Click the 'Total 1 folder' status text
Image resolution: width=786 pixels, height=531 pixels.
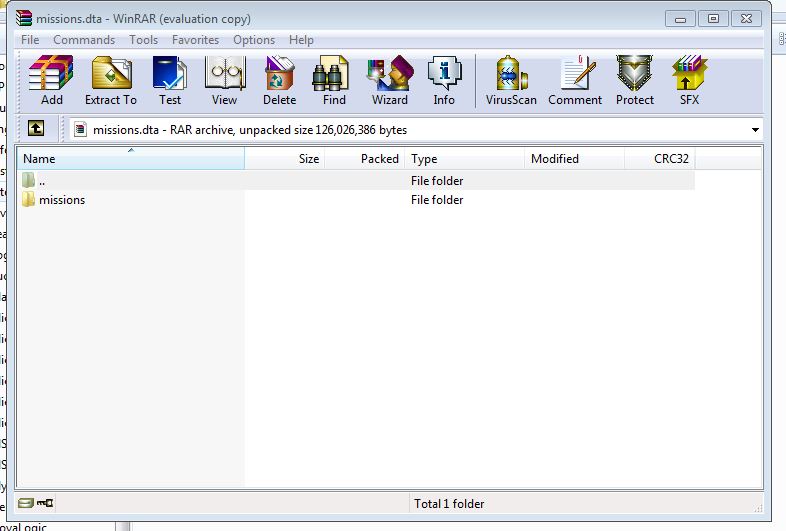[449, 503]
